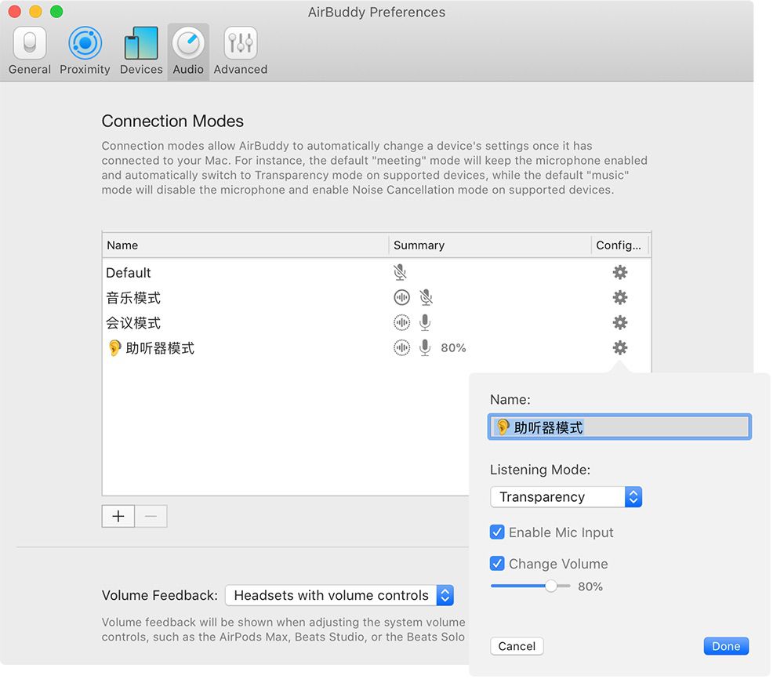Close the AirBuddy Preferences window
784x690 pixels.
pyautogui.click(x=14, y=12)
